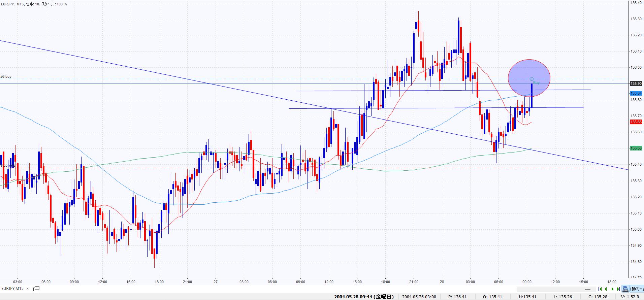Click the blue 135.84 moving average price tag
Viewport: 644px width, 300px height.
(636, 93)
